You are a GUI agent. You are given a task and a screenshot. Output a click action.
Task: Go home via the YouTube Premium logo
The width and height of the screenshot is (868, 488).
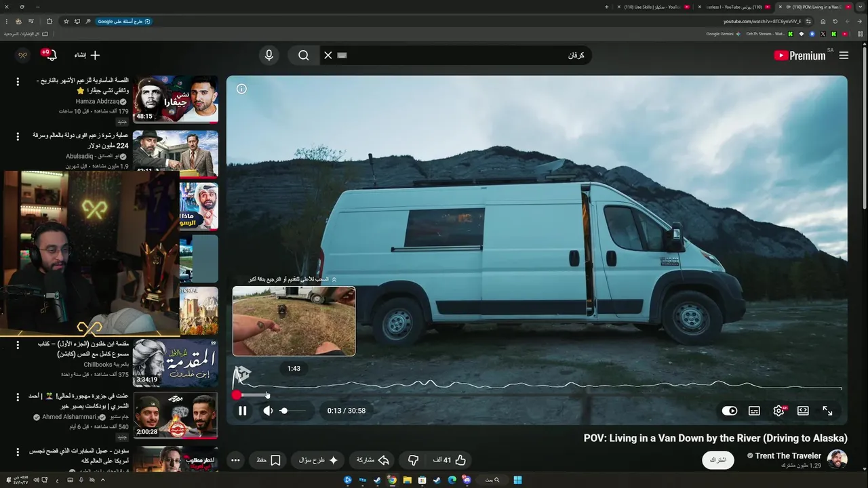click(800, 56)
